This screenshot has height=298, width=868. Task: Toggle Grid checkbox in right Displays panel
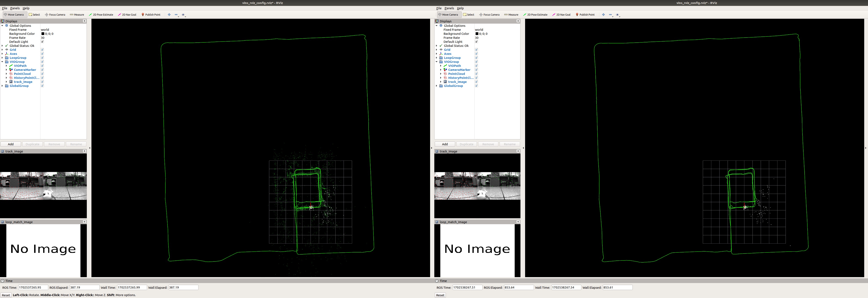tap(476, 50)
